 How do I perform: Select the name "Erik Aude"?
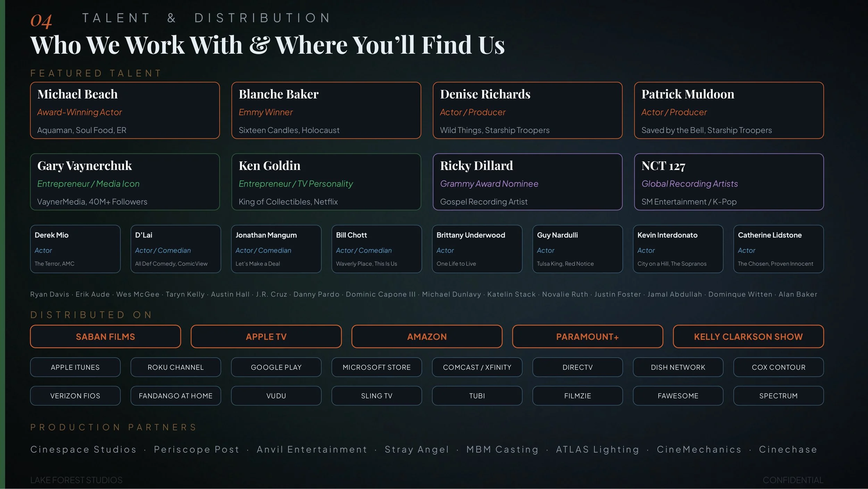coord(93,294)
